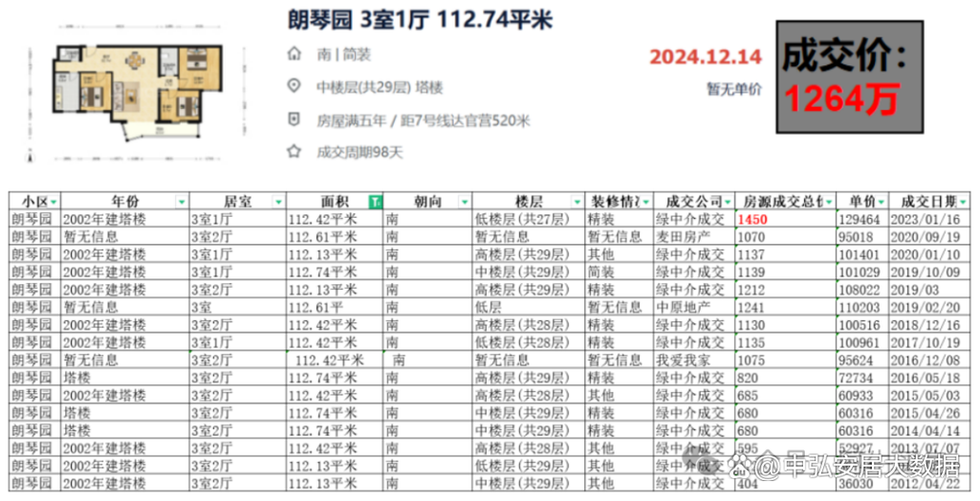Expand the 居室 column filter arrow

(x=278, y=202)
